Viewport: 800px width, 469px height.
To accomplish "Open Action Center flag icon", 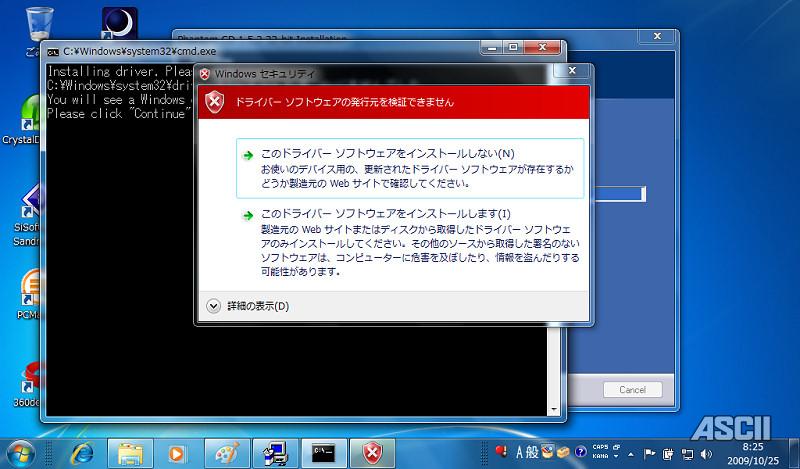I will [x=649, y=454].
